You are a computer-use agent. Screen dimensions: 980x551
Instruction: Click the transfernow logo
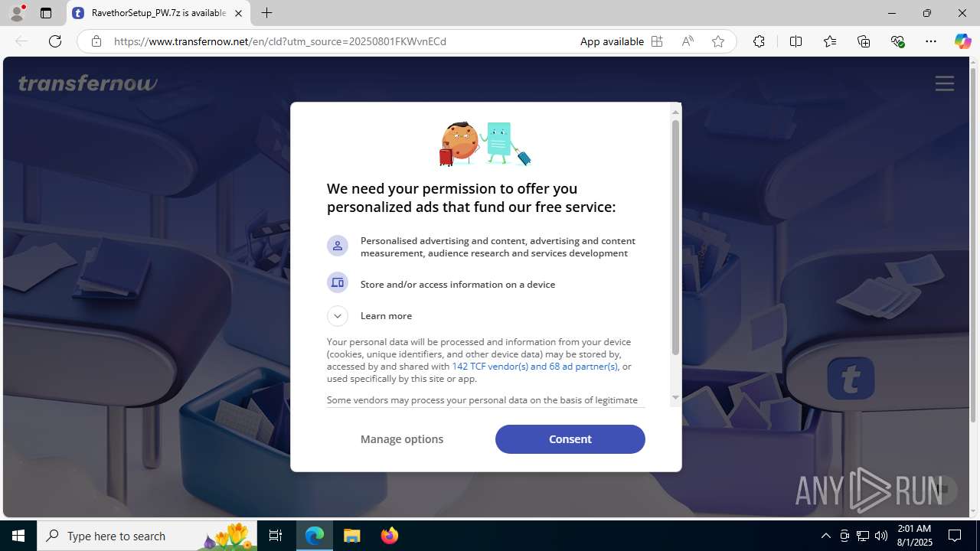click(x=88, y=83)
